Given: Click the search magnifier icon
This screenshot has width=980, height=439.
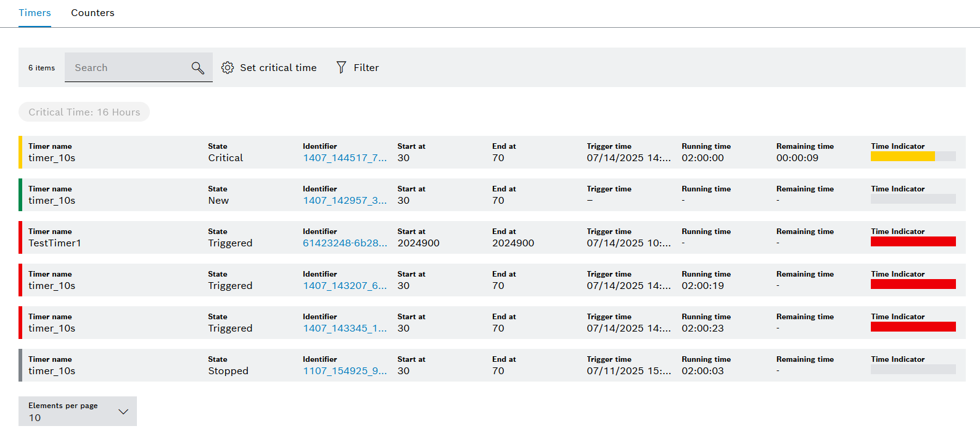Looking at the screenshot, I should coord(197,68).
